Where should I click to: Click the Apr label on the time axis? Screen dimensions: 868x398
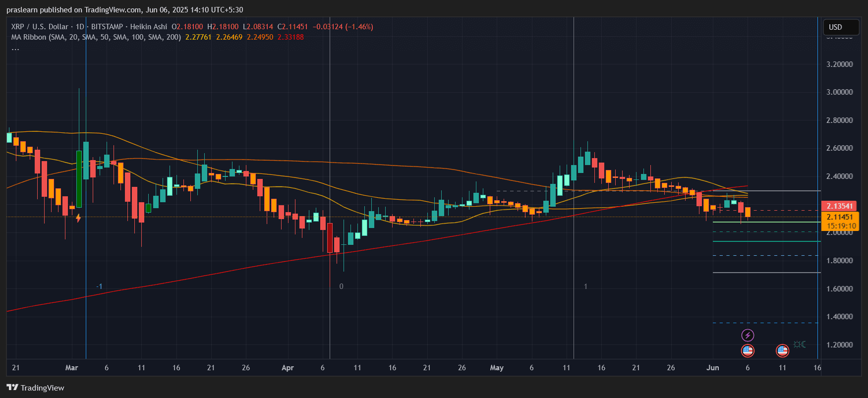[x=288, y=368]
